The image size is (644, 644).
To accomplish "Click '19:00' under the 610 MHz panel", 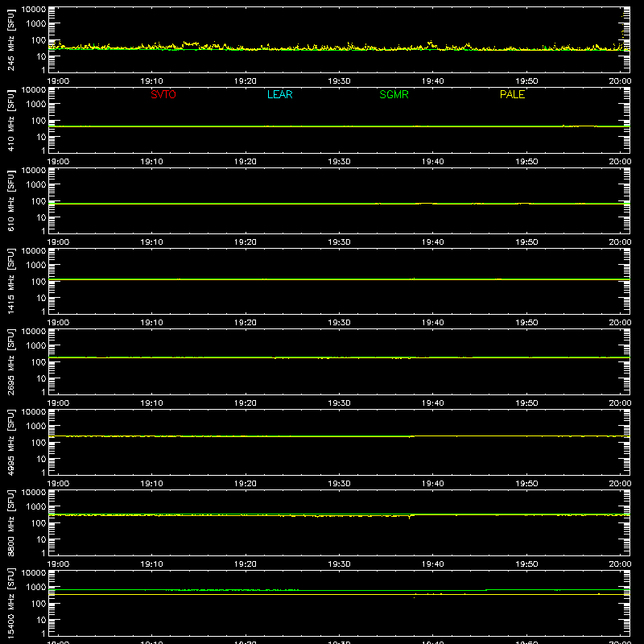I will coord(58,242).
